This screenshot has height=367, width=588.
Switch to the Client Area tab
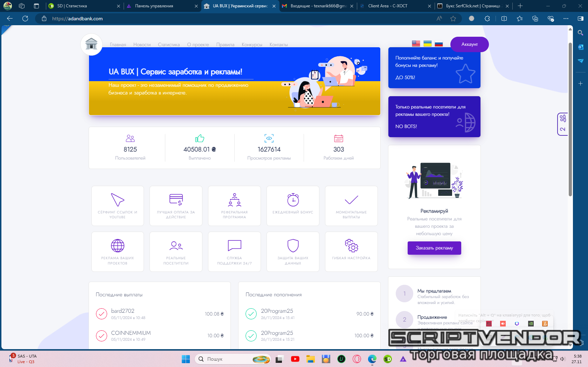[396, 6]
